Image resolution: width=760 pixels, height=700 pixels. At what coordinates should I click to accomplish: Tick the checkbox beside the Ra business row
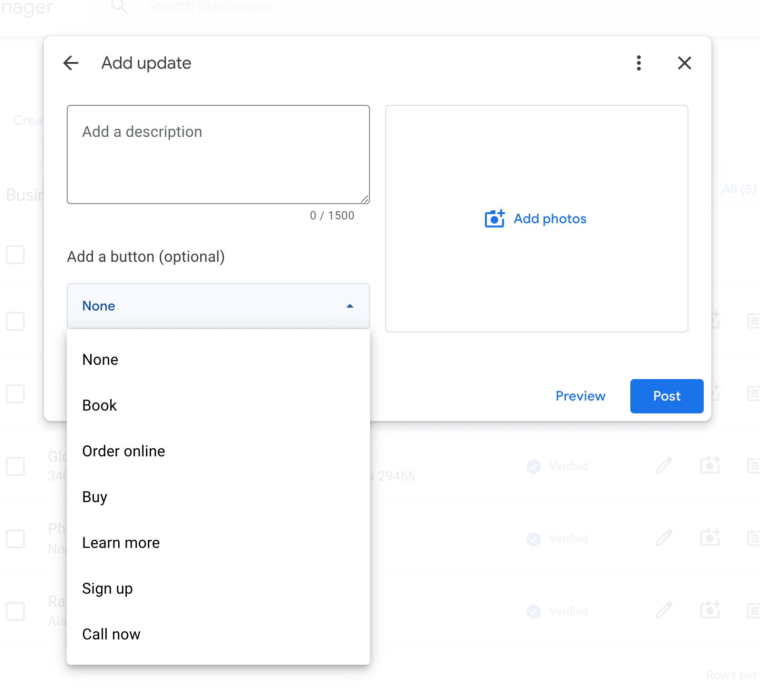click(x=15, y=611)
